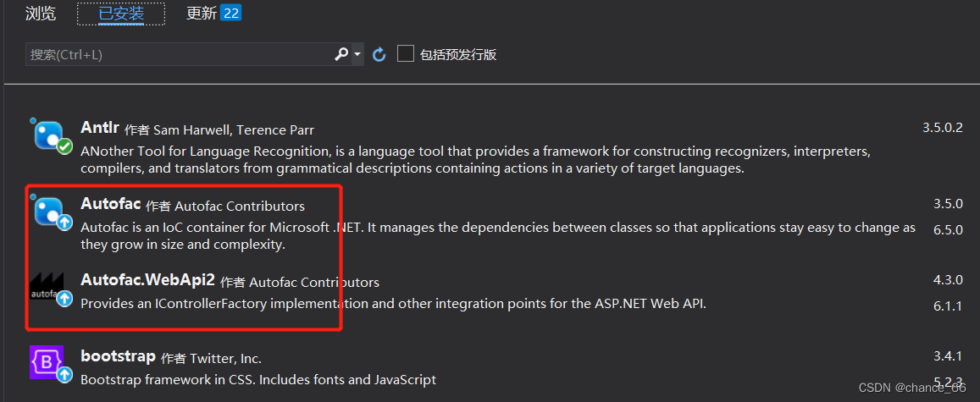This screenshot has height=402, width=980.
Task: Click the Antlr package name
Action: (100, 127)
